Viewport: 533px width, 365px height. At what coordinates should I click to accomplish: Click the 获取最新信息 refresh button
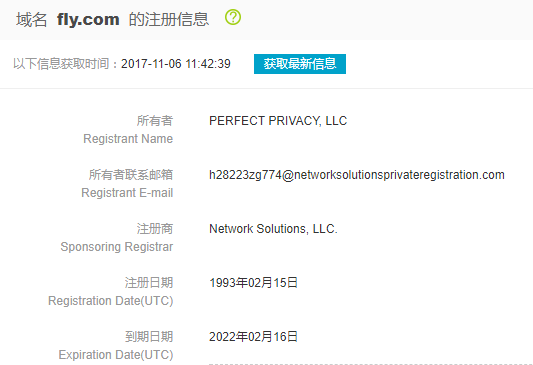[300, 64]
